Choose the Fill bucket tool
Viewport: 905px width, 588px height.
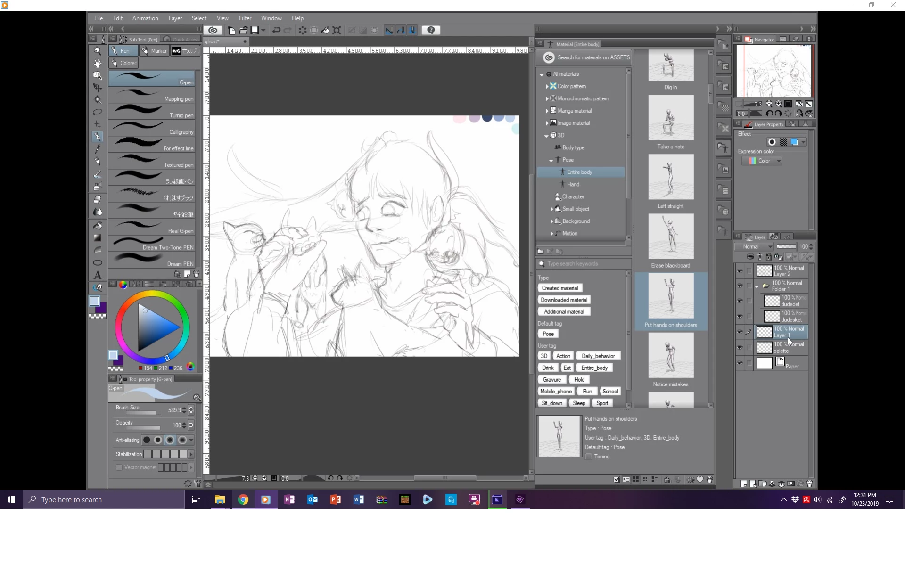(x=98, y=225)
